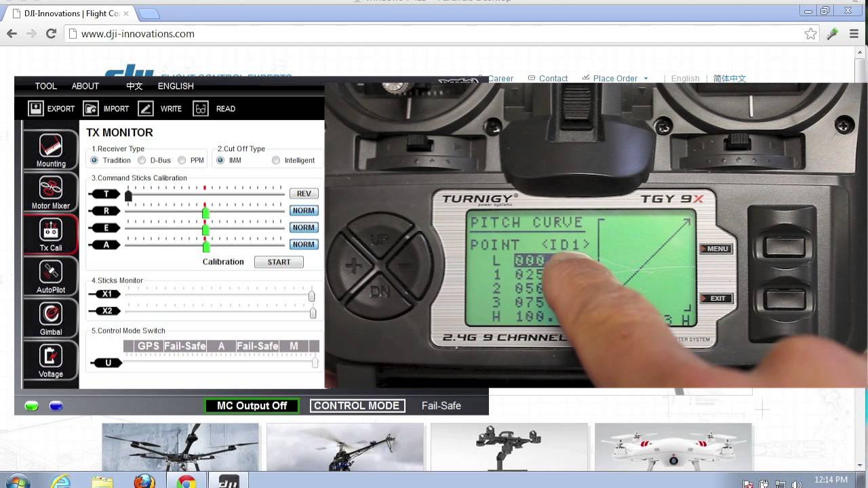Click the R rudder slider handle
The width and height of the screenshot is (868, 488).
pos(206,213)
